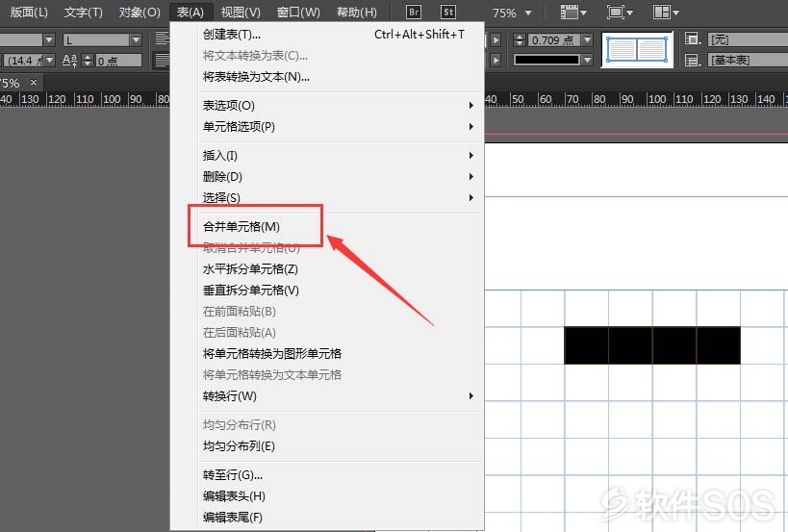
Task: Click the black stroke color swatch
Action: click(547, 61)
